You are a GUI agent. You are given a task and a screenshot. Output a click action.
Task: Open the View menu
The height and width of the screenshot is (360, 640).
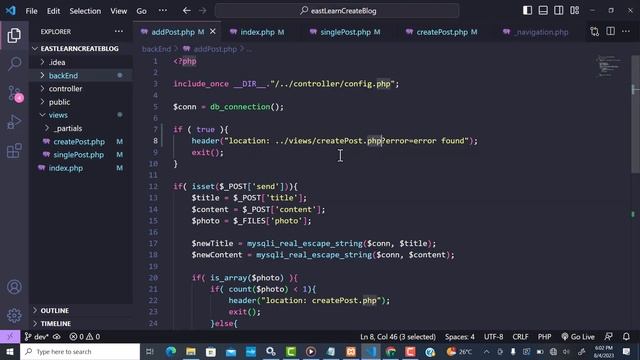119,11
